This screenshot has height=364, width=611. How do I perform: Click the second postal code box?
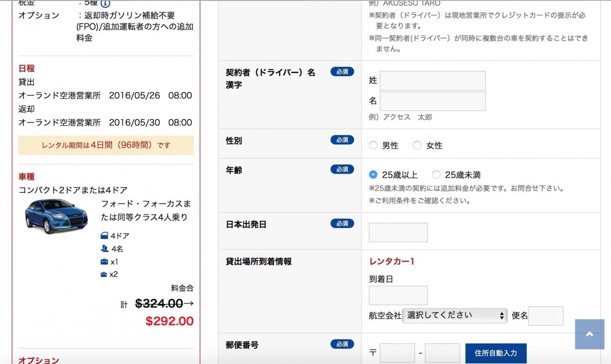[x=442, y=353]
